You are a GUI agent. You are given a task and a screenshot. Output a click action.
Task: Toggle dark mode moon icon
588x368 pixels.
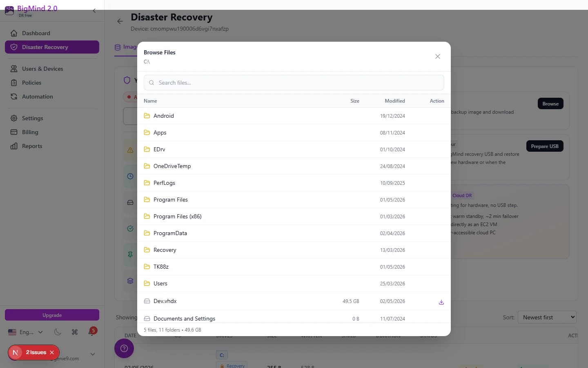pyautogui.click(x=58, y=332)
